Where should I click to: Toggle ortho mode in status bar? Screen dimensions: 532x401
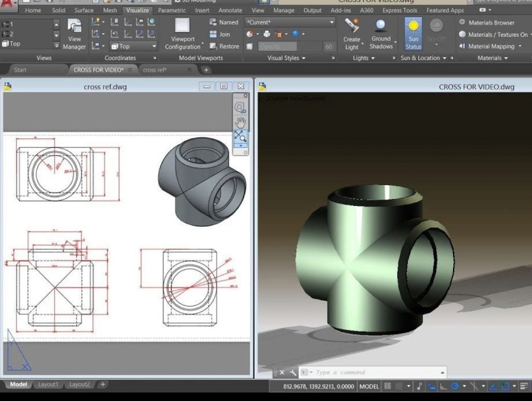[x=444, y=386]
